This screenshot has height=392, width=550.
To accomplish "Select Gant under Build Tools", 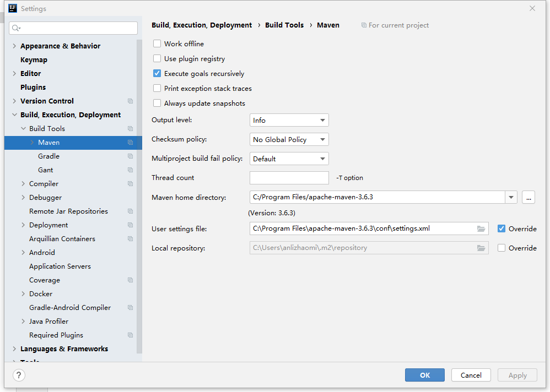I will point(46,170).
